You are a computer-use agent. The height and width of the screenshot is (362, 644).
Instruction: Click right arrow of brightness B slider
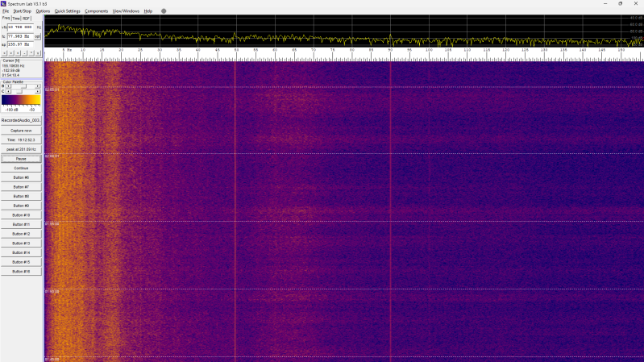tap(37, 86)
